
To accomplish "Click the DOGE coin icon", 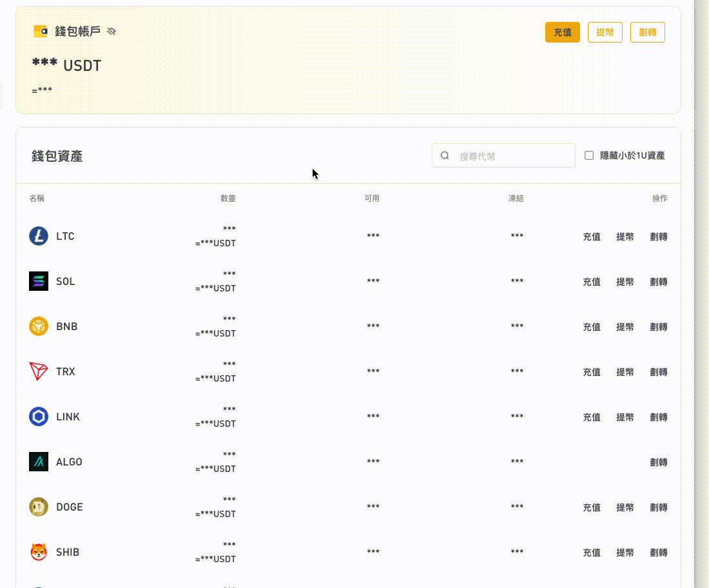I will (39, 507).
